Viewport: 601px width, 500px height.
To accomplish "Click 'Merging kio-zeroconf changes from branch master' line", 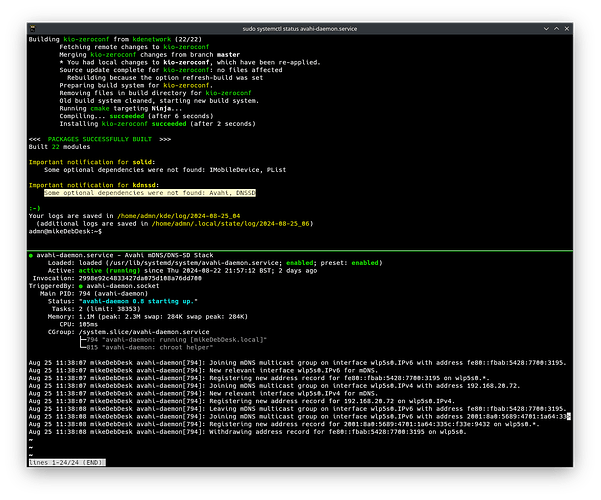I will (149, 55).
